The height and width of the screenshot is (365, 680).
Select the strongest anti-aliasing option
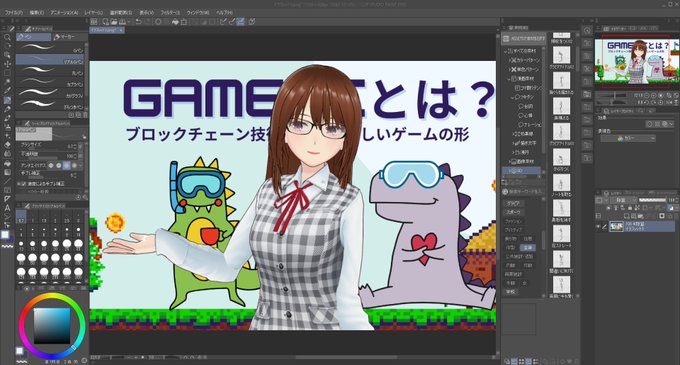coord(74,165)
